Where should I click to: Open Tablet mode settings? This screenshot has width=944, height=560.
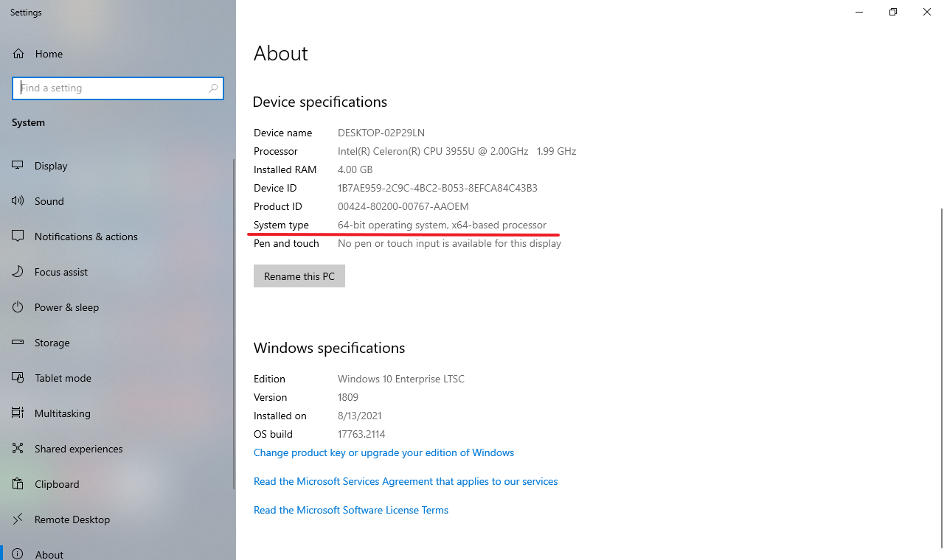coord(63,378)
